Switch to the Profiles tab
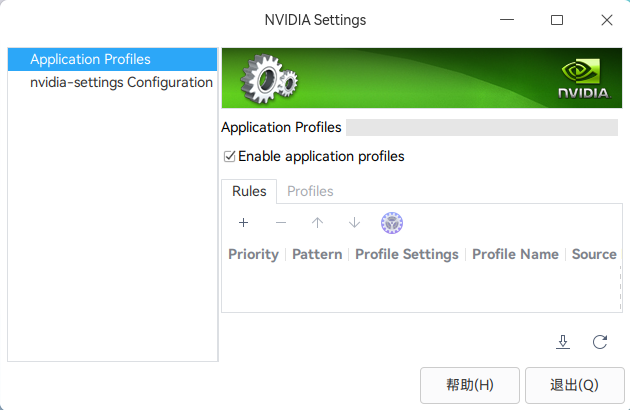The image size is (630, 410). (310, 191)
